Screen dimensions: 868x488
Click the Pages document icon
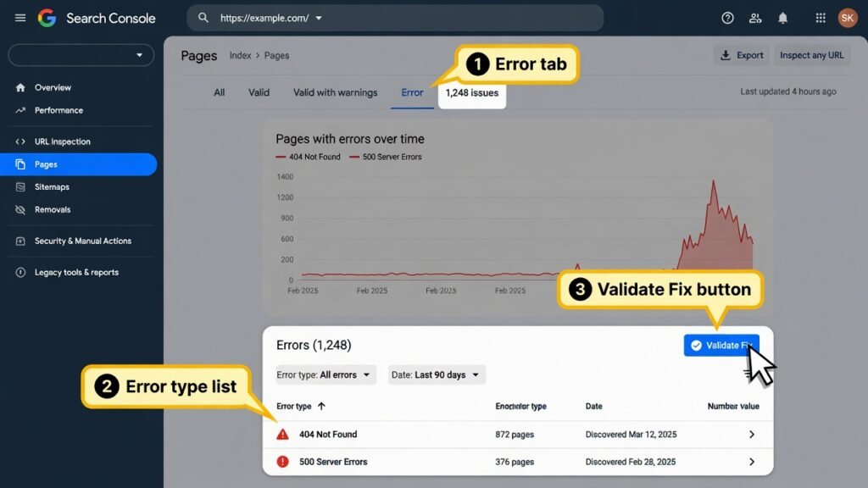(20, 164)
